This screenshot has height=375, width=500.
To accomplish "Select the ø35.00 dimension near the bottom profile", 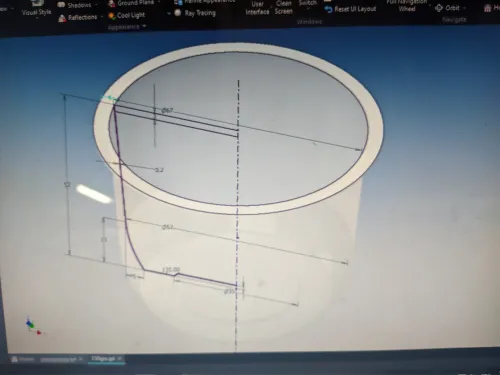I will [171, 269].
